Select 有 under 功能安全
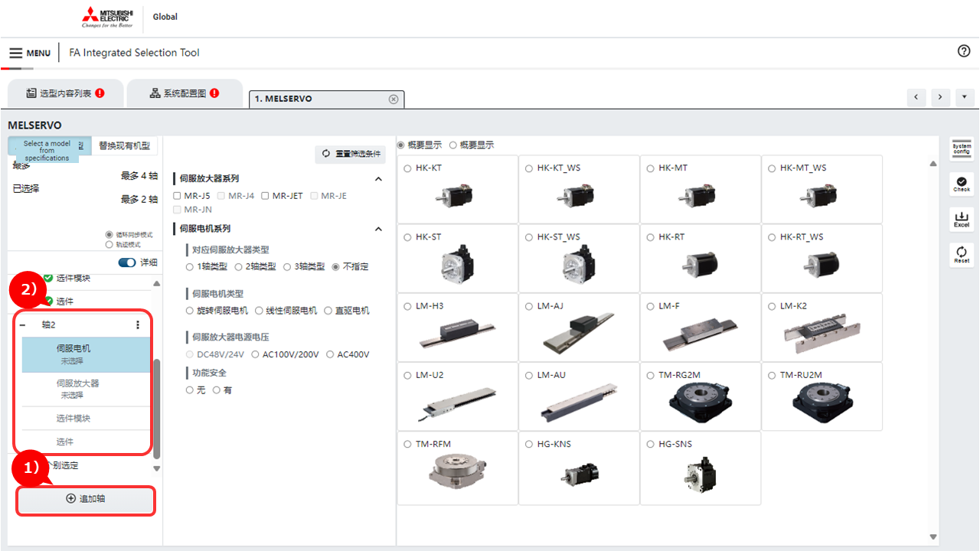 click(217, 390)
